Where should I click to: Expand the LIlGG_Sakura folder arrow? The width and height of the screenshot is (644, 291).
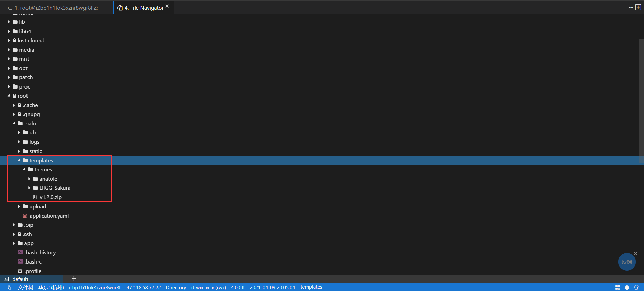29,188
